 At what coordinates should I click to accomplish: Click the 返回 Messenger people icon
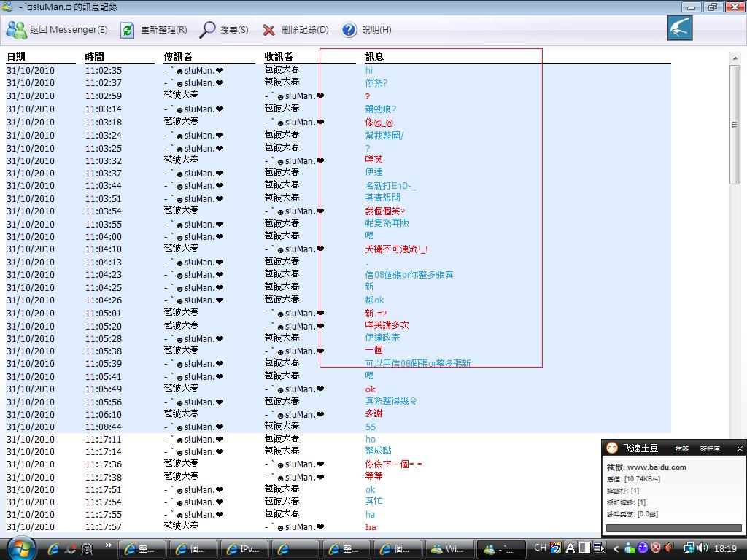(16, 30)
